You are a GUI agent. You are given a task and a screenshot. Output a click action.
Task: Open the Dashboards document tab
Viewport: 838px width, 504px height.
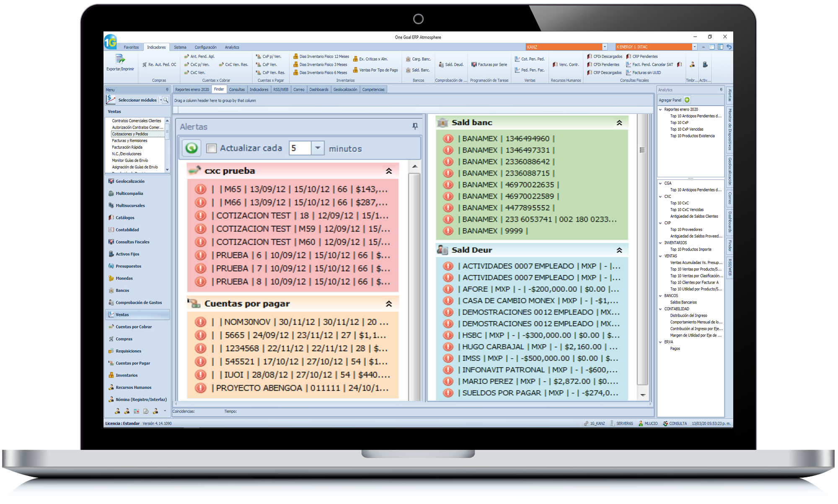319,90
